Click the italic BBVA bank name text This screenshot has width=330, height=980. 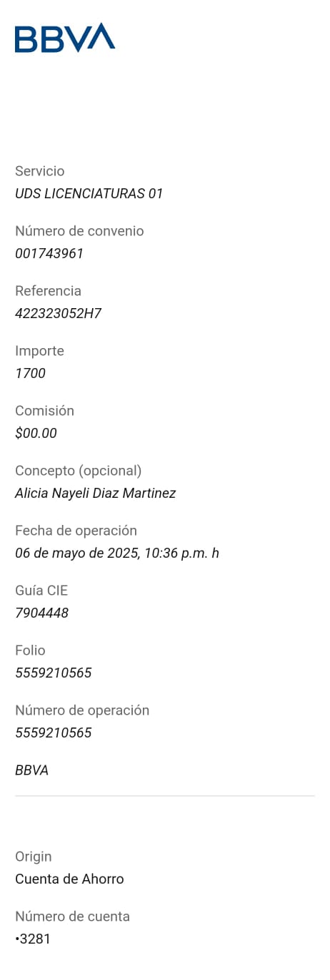32,770
